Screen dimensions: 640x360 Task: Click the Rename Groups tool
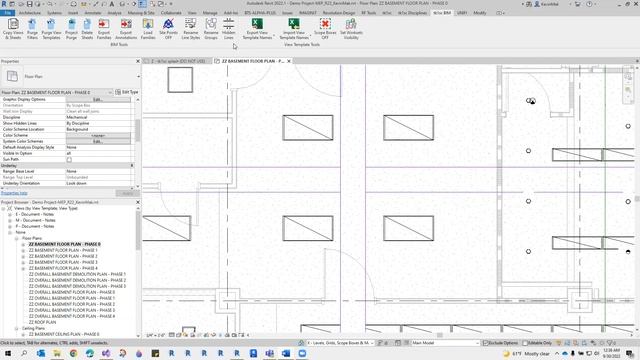pyautogui.click(x=211, y=29)
